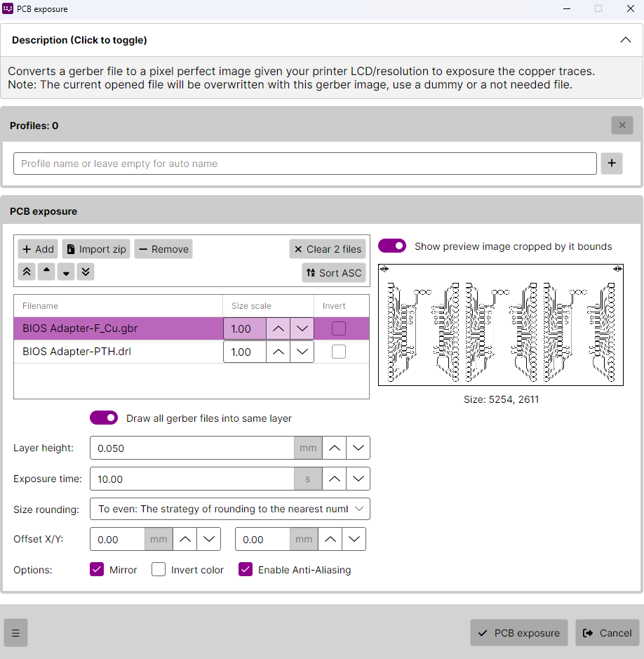Cancel the PCB exposure dialog

click(607, 632)
